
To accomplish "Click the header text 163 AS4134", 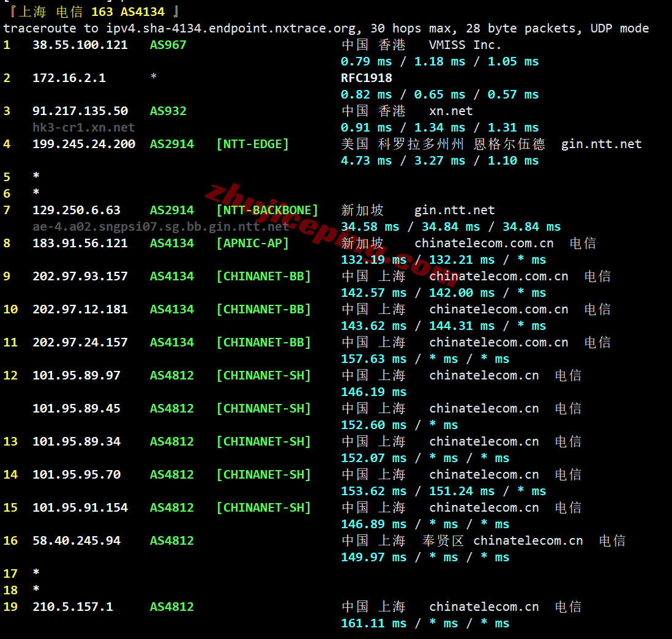I will pos(128,12).
